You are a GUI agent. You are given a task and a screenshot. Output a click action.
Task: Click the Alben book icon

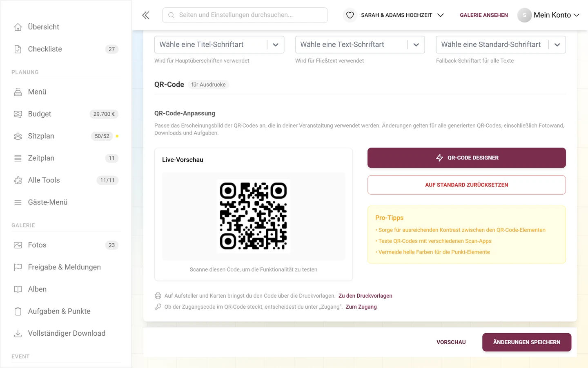point(18,289)
